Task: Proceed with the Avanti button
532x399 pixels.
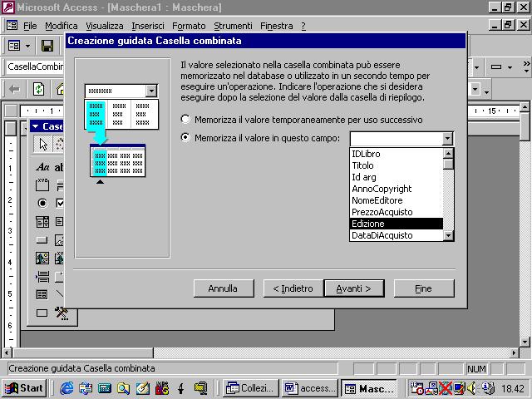Action: pos(354,288)
